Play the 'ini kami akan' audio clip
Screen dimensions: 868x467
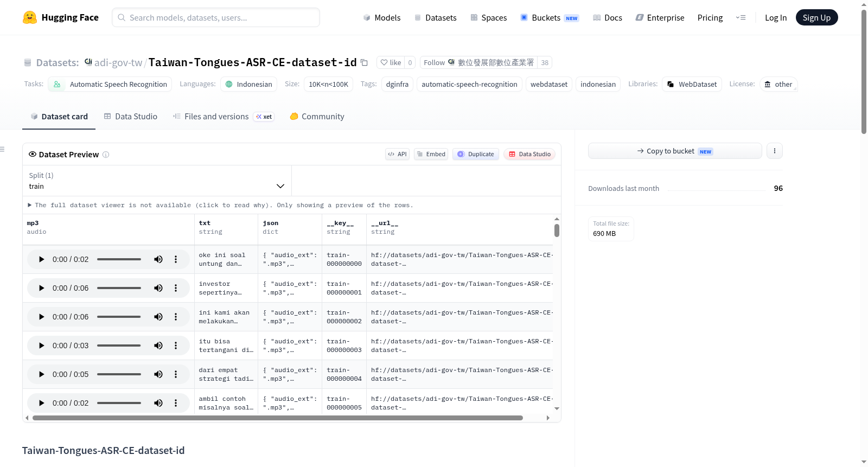click(41, 317)
